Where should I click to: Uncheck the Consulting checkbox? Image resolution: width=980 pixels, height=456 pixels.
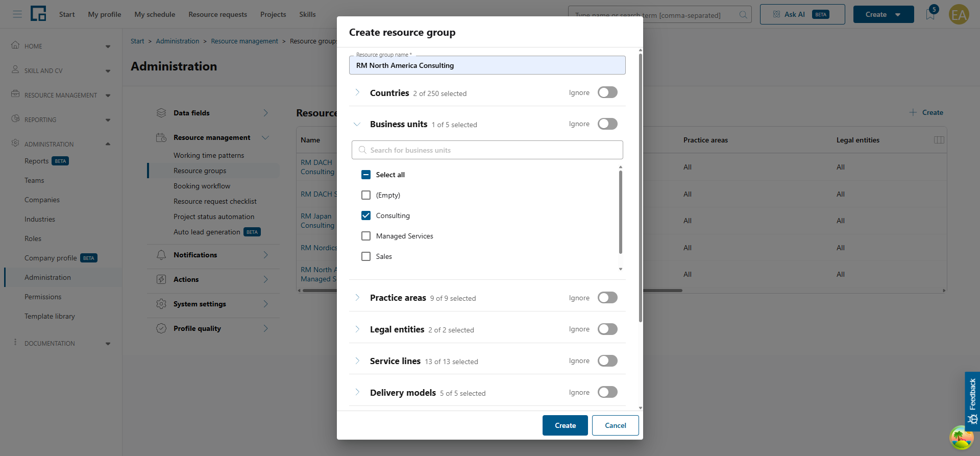(x=366, y=215)
